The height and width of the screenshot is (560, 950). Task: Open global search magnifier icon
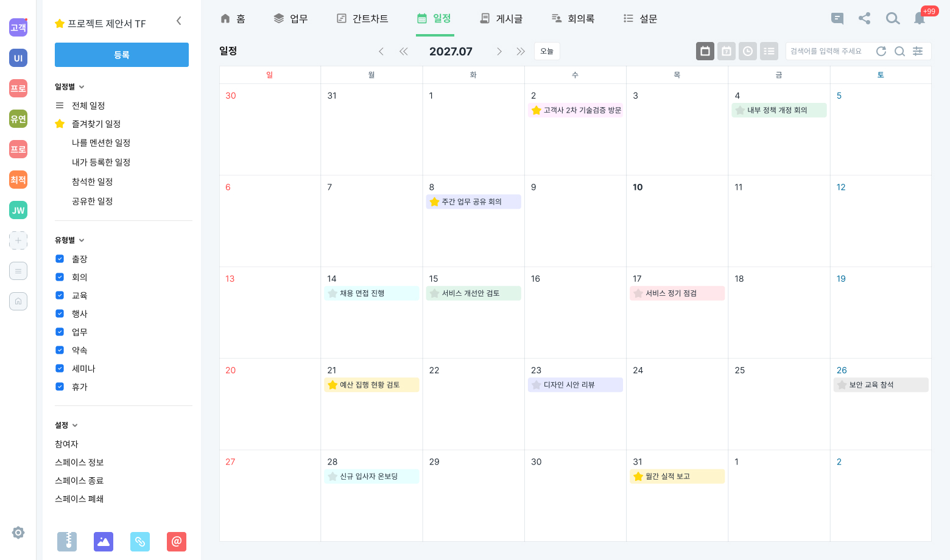(x=893, y=18)
